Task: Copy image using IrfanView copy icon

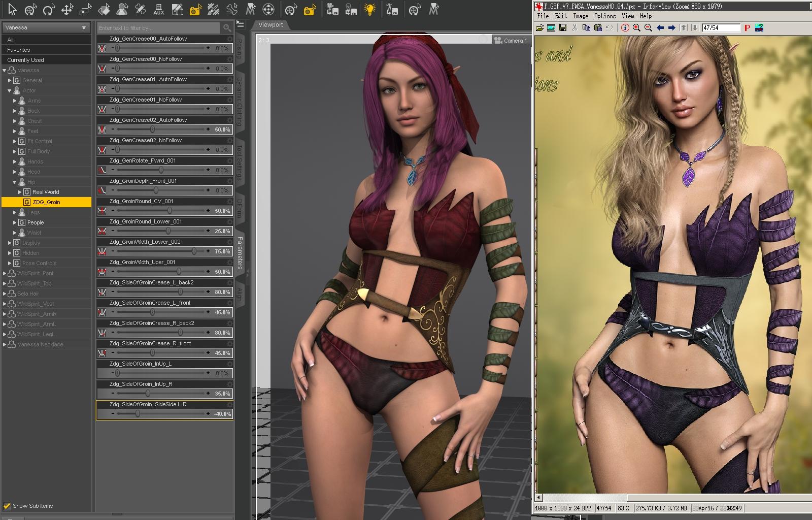Action: [x=586, y=28]
